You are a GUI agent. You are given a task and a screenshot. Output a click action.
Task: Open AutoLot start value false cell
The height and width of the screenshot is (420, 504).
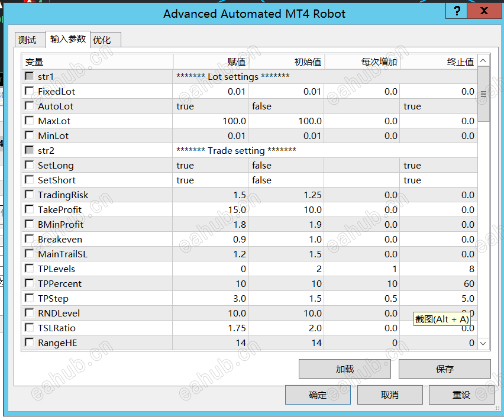tap(286, 106)
